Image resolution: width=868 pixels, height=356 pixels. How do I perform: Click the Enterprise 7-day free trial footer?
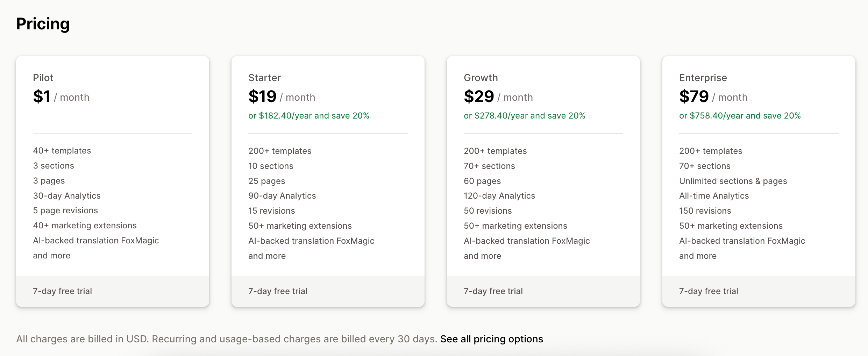point(759,291)
